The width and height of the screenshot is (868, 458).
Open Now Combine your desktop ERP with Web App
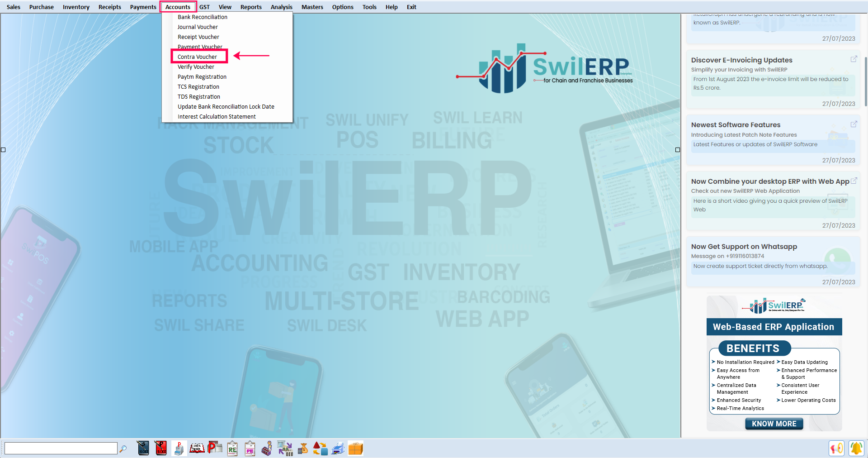[770, 181]
